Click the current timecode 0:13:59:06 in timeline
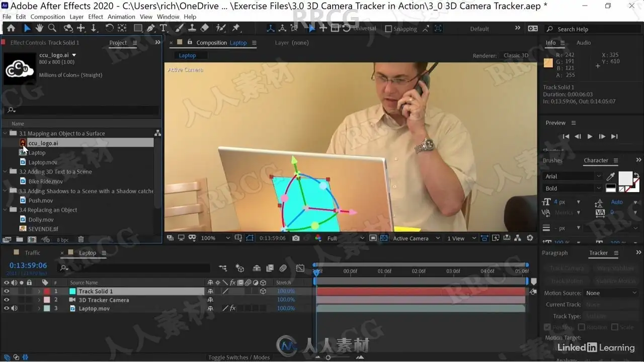The image size is (644, 362). pos(28,265)
